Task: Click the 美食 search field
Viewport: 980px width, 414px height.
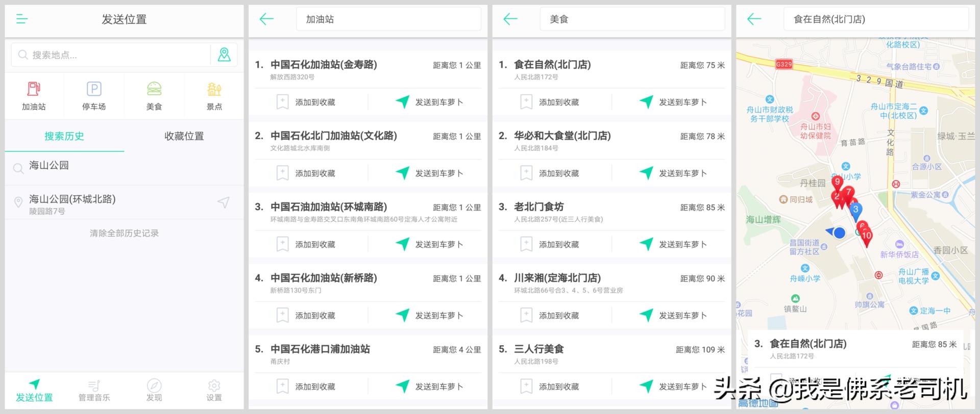Action: [632, 19]
